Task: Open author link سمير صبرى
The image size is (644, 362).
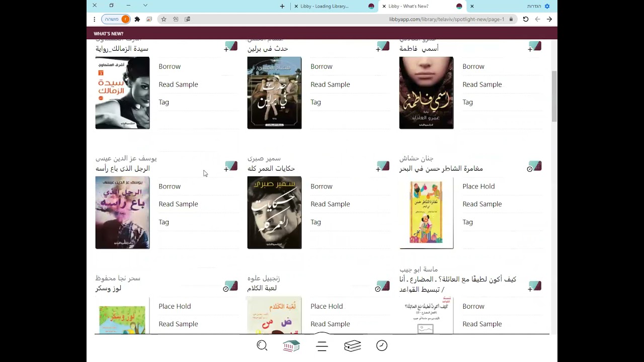Action: pos(264,158)
